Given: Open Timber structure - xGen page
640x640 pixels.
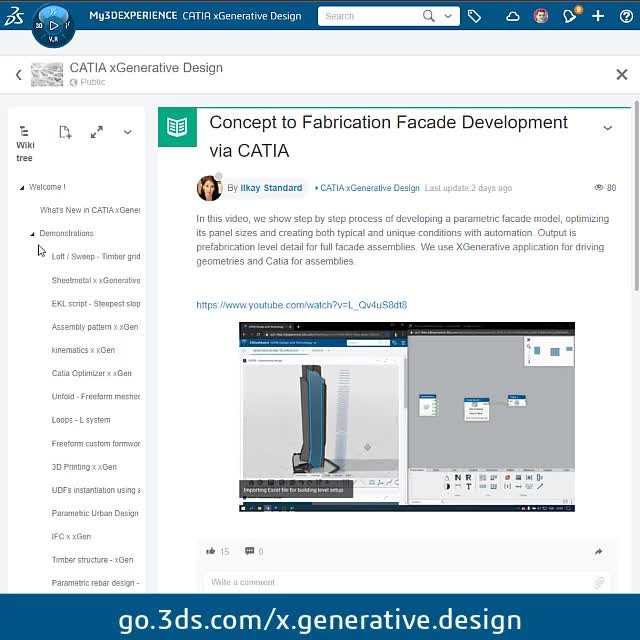Looking at the screenshot, I should (x=92, y=560).
